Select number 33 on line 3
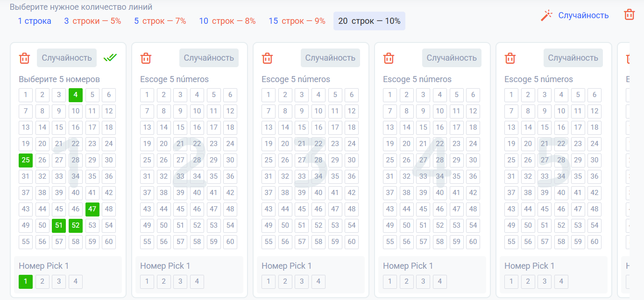This screenshot has height=300, width=644. [x=302, y=176]
